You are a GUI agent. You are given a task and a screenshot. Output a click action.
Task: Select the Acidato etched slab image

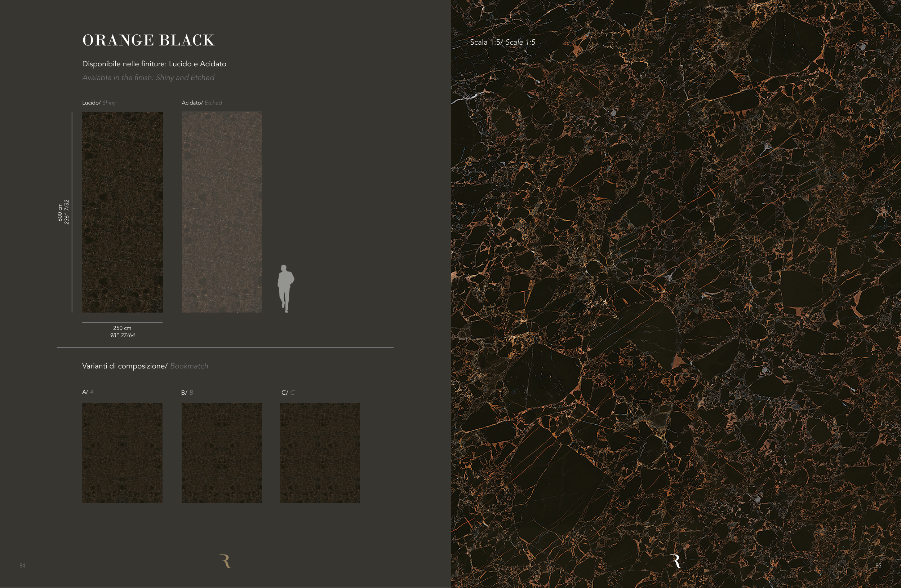click(x=222, y=212)
